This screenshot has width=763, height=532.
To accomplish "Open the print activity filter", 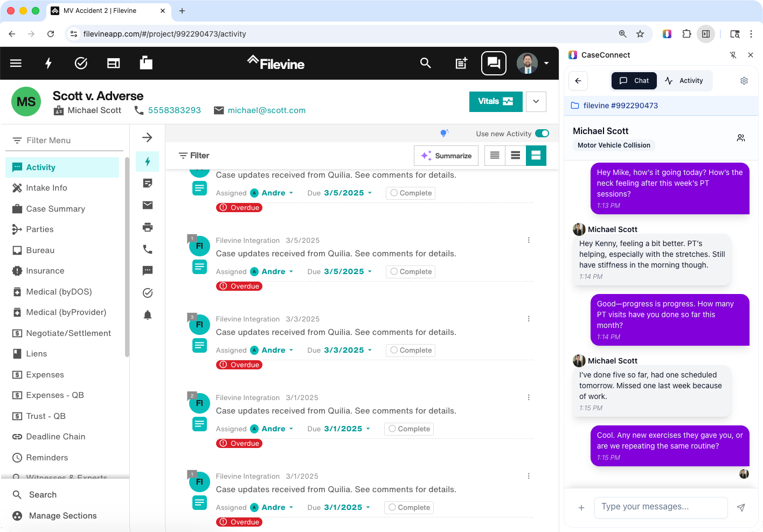I will (148, 227).
